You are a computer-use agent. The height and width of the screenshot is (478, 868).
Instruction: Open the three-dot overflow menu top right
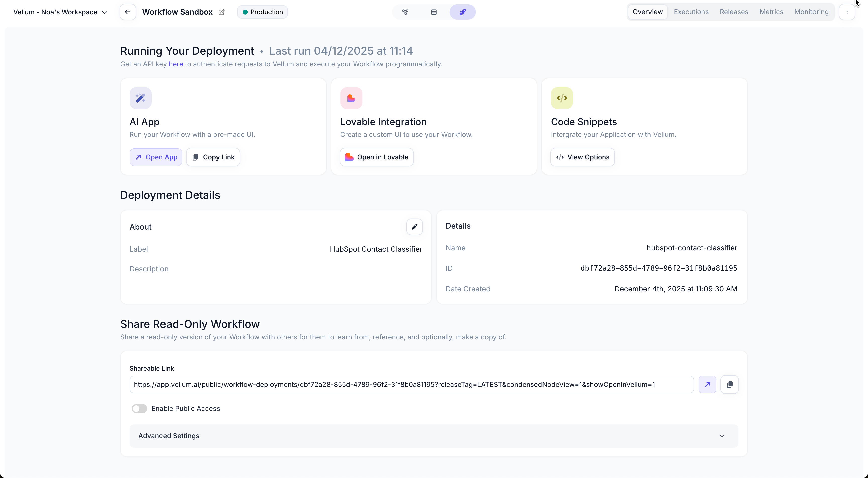pos(847,12)
